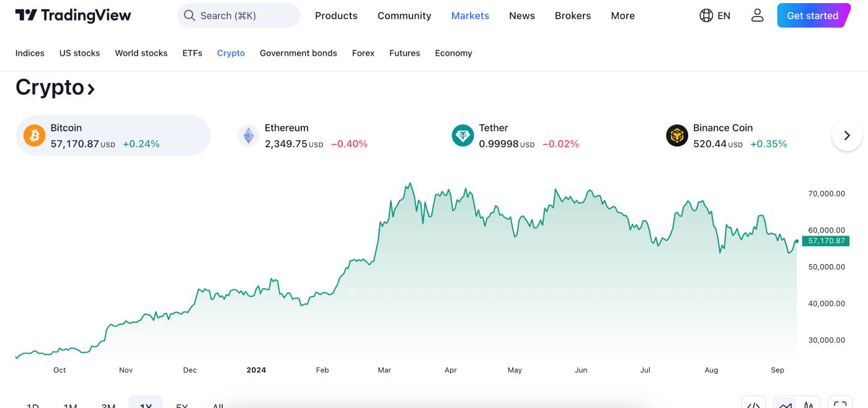This screenshot has height=408, width=868.
Task: Open the Products menu
Action: click(x=336, y=16)
